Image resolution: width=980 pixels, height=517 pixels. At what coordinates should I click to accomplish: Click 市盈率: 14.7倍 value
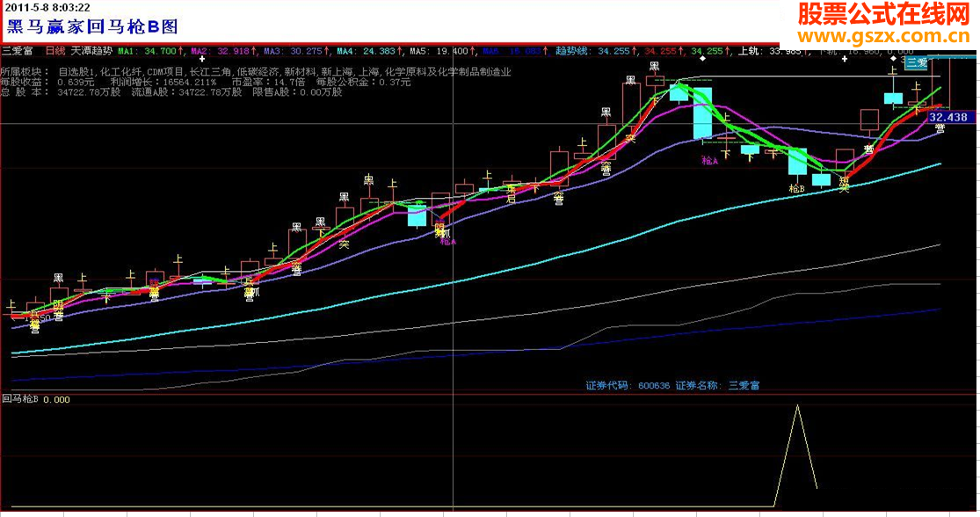tap(268, 82)
